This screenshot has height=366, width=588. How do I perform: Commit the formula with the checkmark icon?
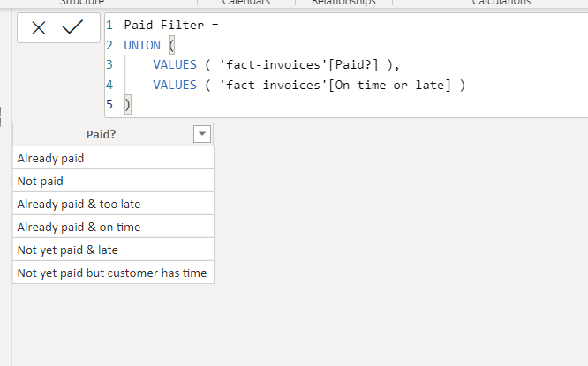(x=72, y=27)
